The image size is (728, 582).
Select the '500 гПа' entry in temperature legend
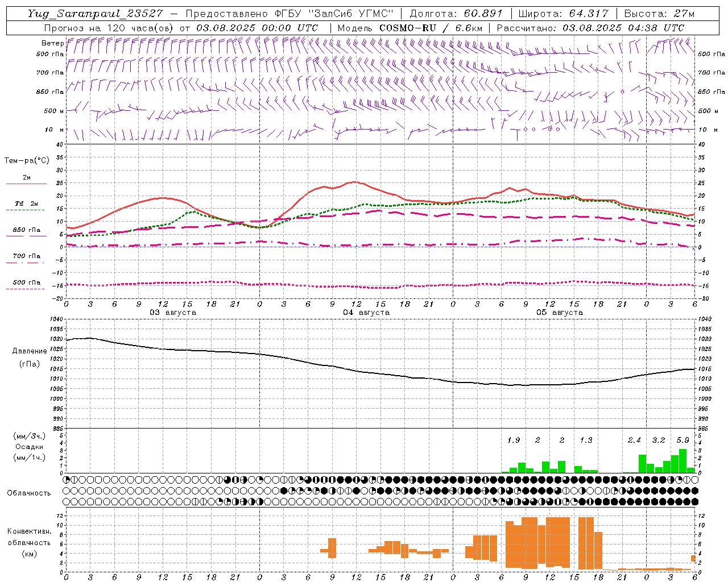coord(27,282)
